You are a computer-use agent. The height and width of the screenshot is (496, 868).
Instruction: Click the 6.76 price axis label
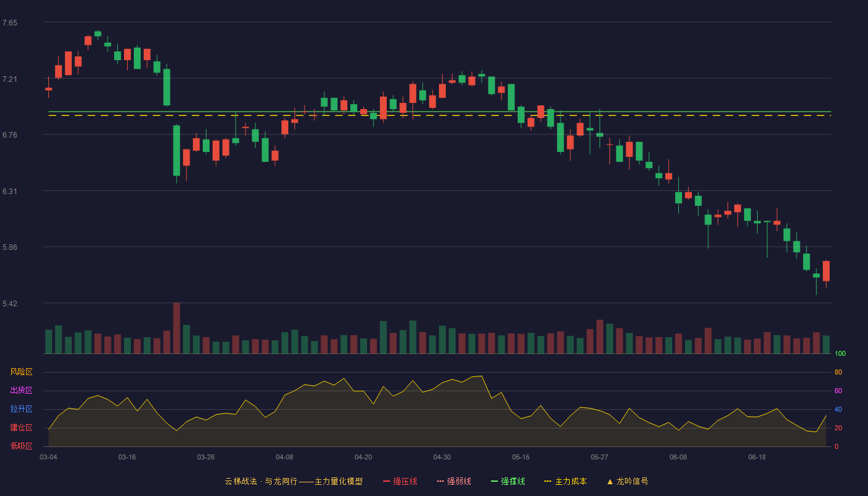pyautogui.click(x=10, y=135)
